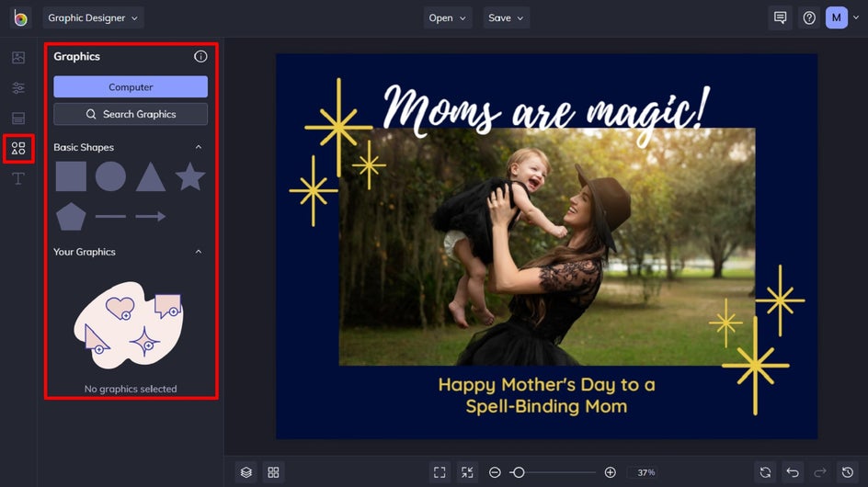
Task: Add the pentagon basic shape
Action: coord(71,216)
